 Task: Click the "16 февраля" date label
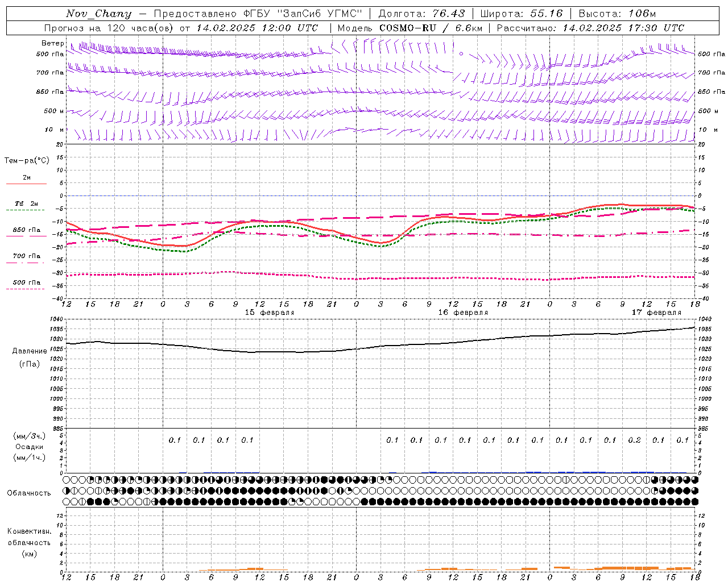coord(463,313)
